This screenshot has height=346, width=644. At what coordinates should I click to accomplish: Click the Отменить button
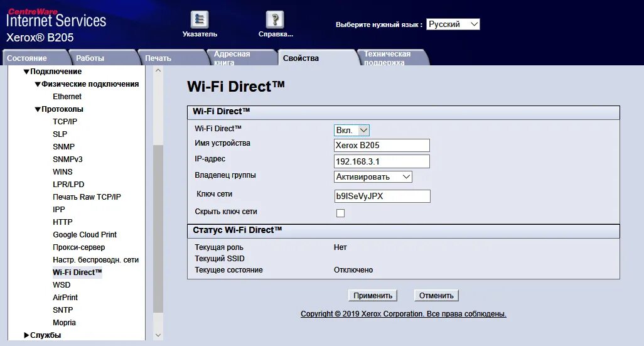[436, 296]
